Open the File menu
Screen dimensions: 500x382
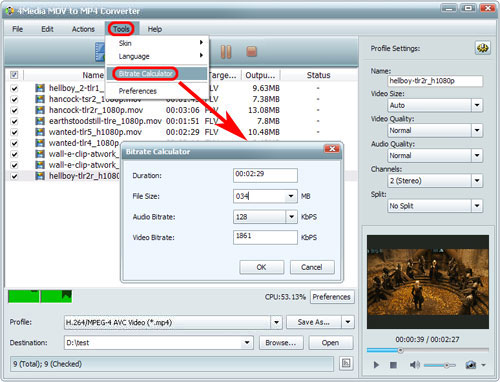[x=18, y=29]
